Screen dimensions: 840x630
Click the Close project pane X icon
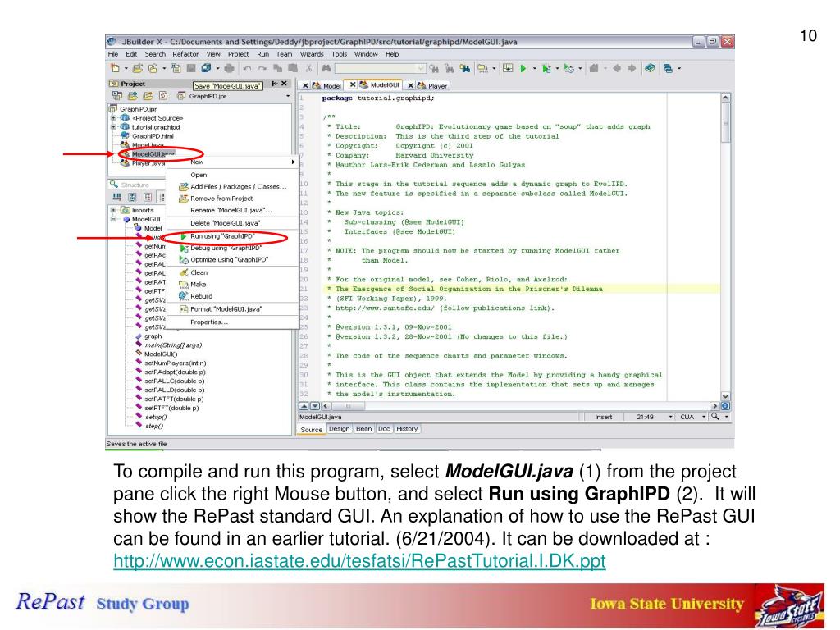(284, 84)
